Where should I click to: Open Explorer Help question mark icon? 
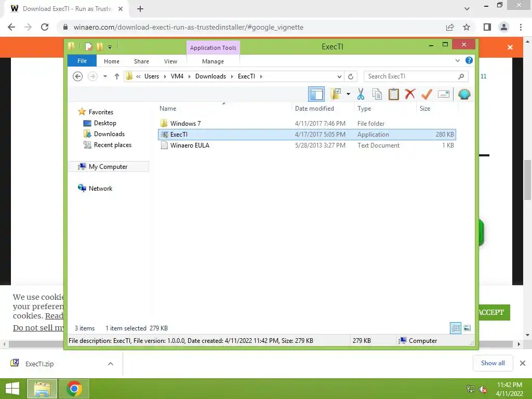click(469, 60)
